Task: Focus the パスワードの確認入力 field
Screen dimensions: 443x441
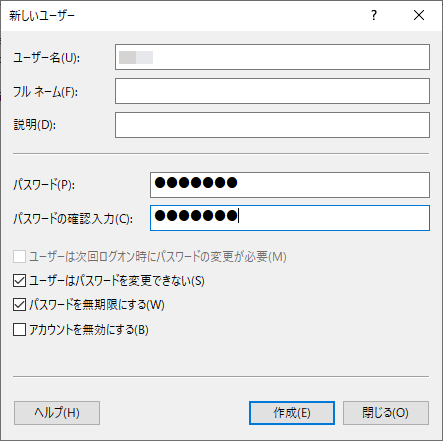Action: click(x=290, y=218)
